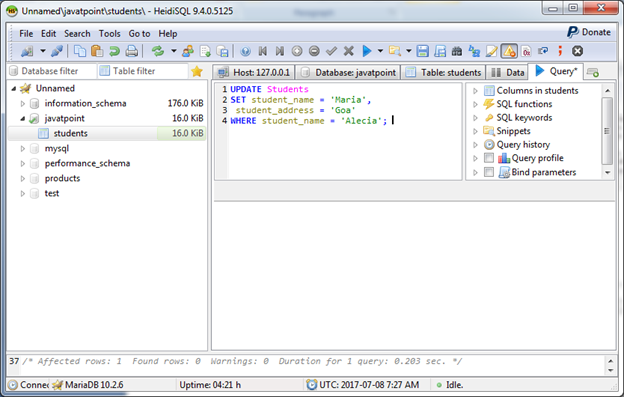The image size is (624, 397).
Task: Open the session manager dropdown arrow
Action: click(43, 51)
